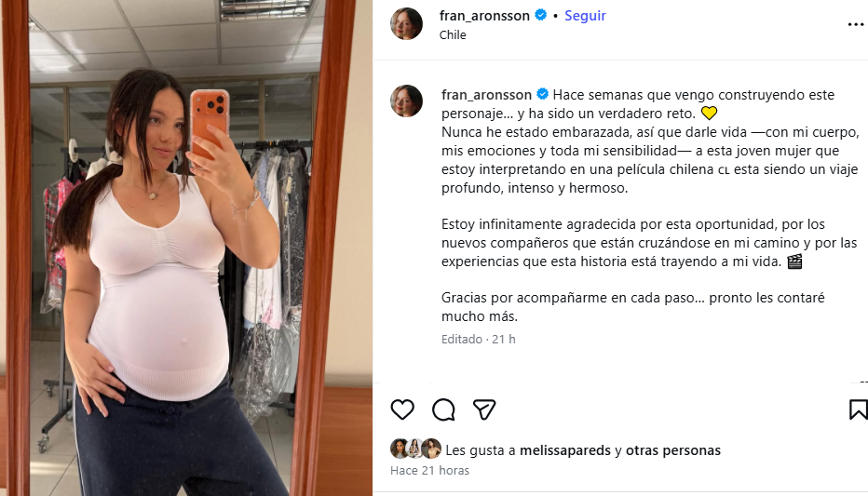
Task: View otras personas who liked
Action: click(x=673, y=450)
